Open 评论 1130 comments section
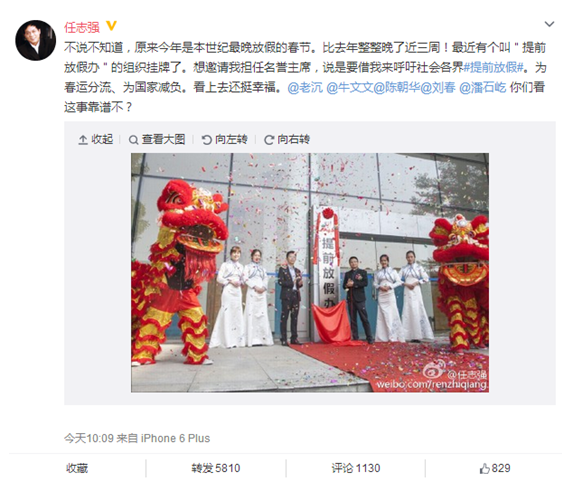The width and height of the screenshot is (562, 496). point(356,468)
